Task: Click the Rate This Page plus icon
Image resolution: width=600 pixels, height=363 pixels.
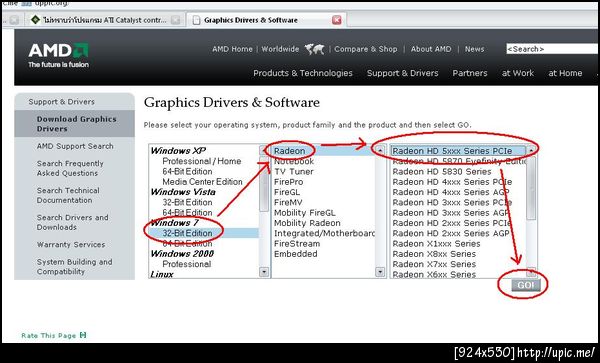Action: click(x=83, y=335)
